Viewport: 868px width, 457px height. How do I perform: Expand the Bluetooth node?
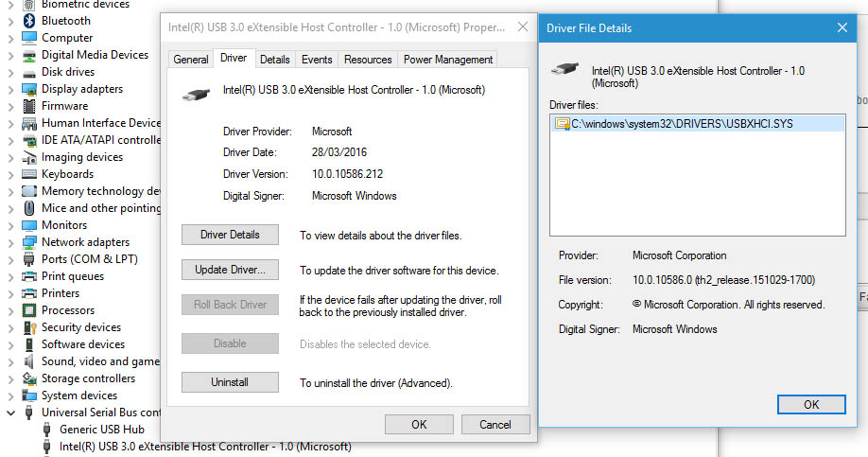(x=10, y=22)
